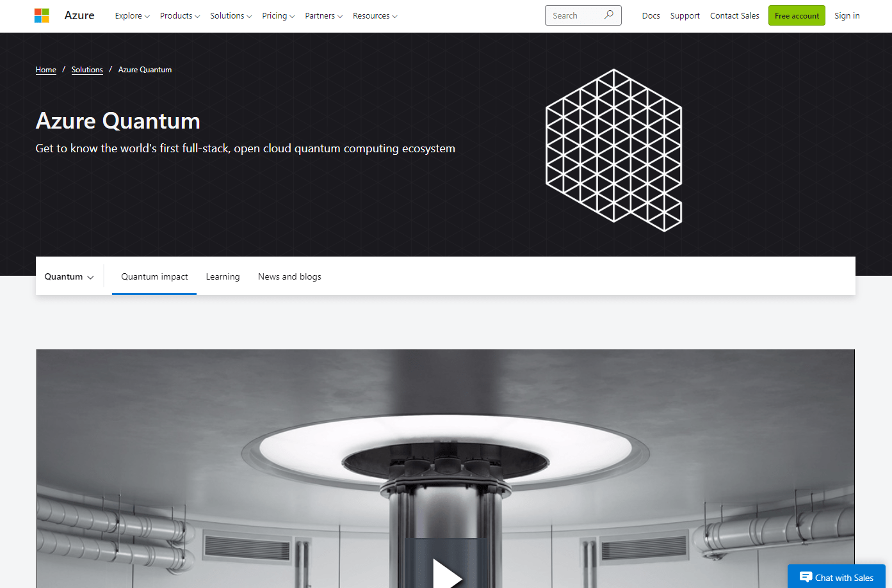
Task: Open the Explore menu
Action: point(131,15)
